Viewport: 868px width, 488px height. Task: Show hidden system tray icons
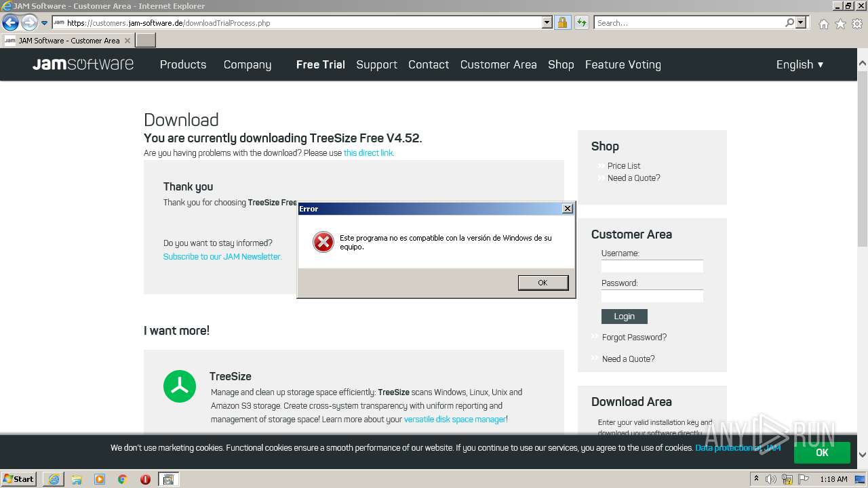[x=756, y=479]
